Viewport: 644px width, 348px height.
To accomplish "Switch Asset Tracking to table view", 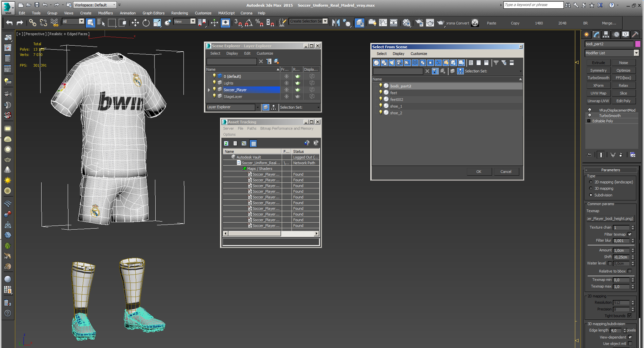I will click(x=253, y=143).
